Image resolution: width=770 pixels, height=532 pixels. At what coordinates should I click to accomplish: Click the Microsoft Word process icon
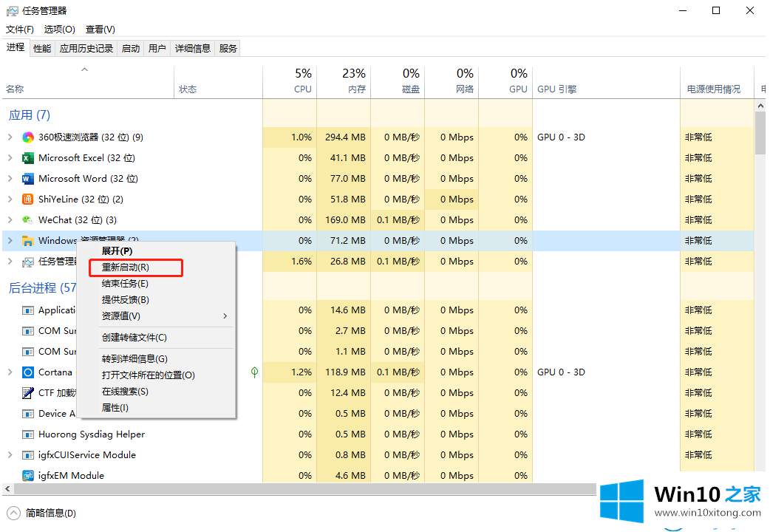click(28, 179)
